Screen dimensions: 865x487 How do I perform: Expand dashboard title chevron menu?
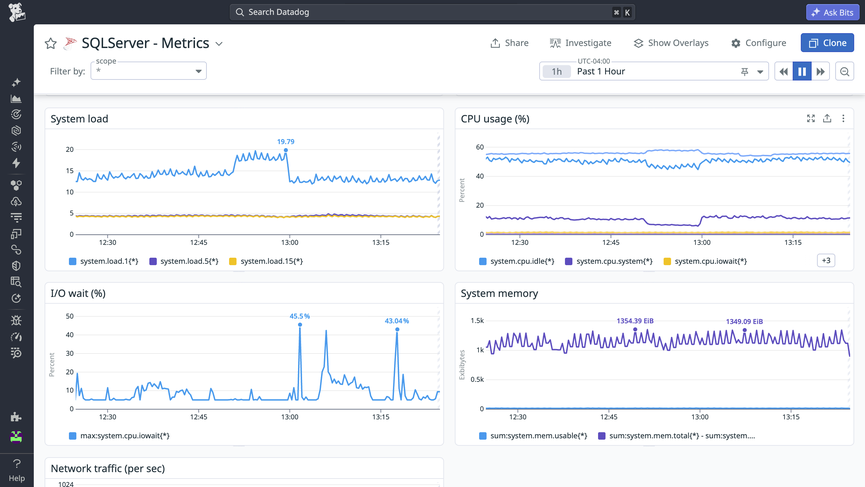[219, 44]
